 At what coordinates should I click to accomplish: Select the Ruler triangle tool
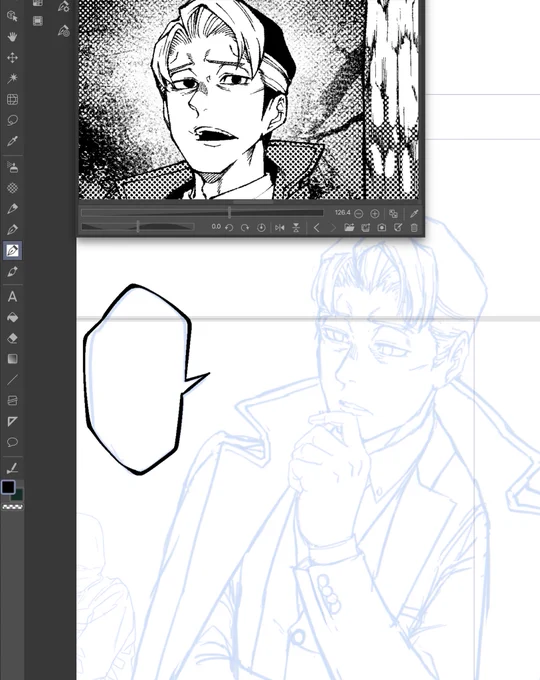point(12,422)
